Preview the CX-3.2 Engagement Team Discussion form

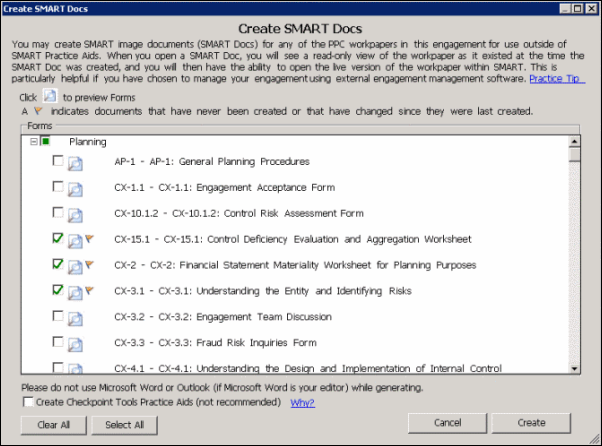(75, 318)
